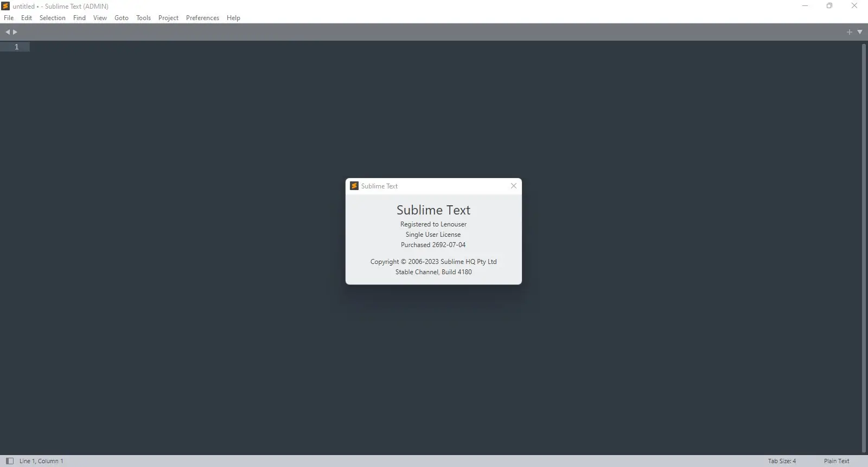The width and height of the screenshot is (868, 467).
Task: Open the File menu
Action: 9,18
